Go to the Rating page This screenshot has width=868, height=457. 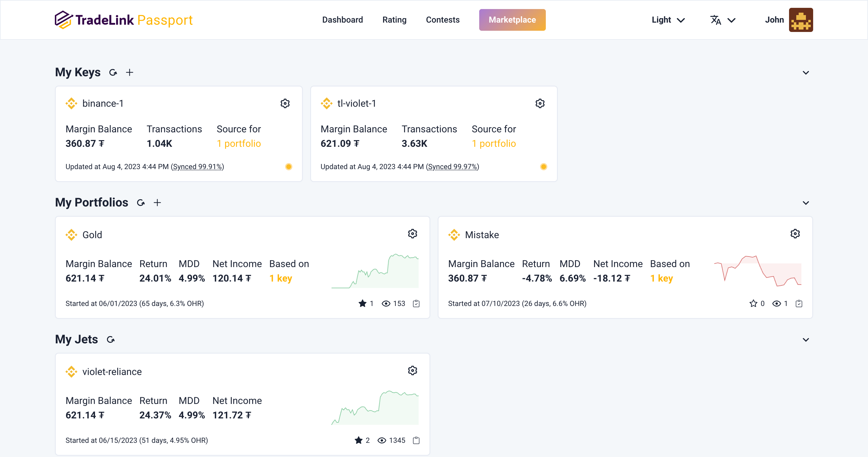point(394,20)
